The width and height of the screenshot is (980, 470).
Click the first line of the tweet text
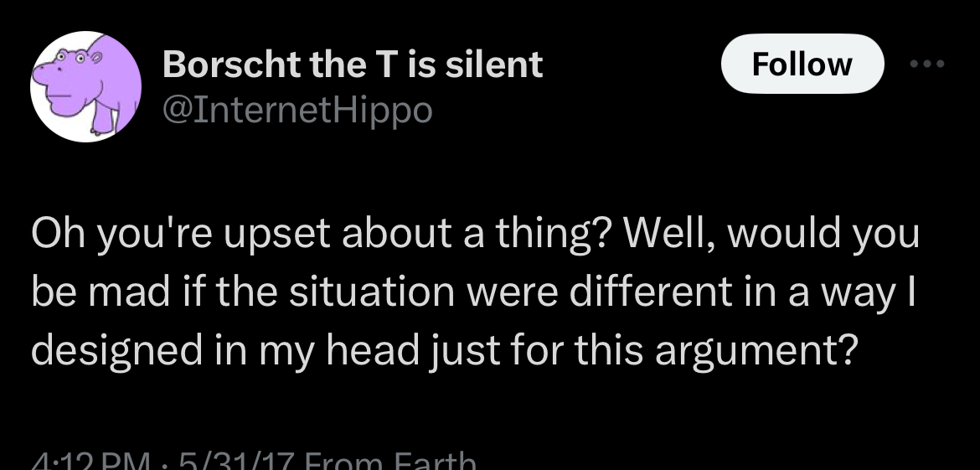475,234
